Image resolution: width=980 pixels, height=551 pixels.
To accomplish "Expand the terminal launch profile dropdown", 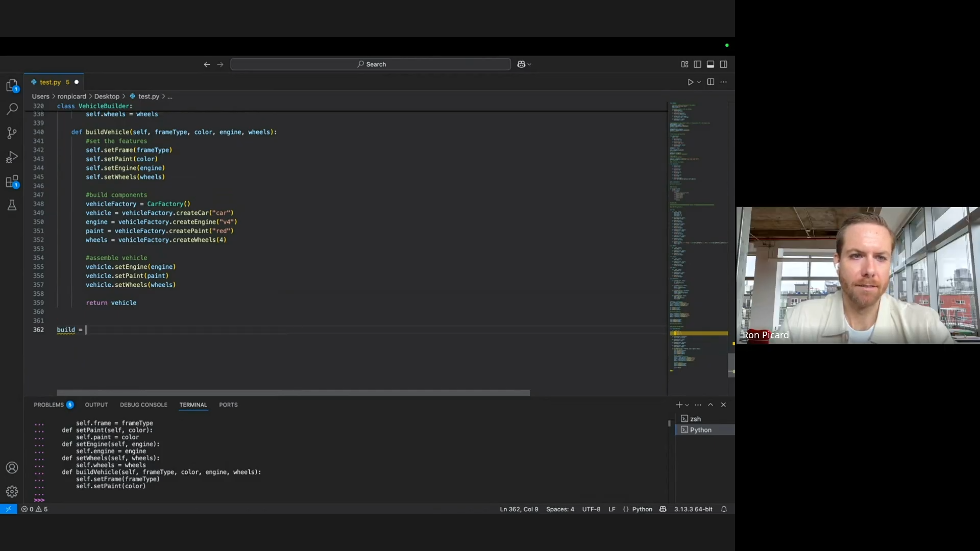I will click(x=687, y=405).
